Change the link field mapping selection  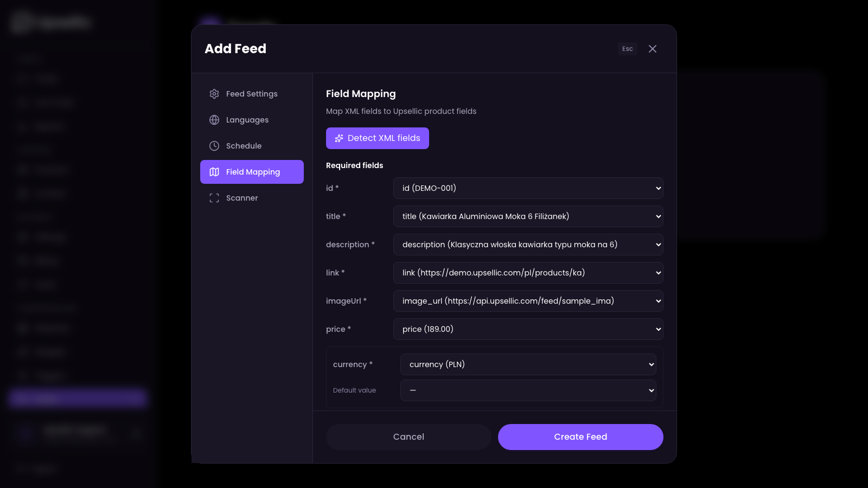pyautogui.click(x=528, y=273)
